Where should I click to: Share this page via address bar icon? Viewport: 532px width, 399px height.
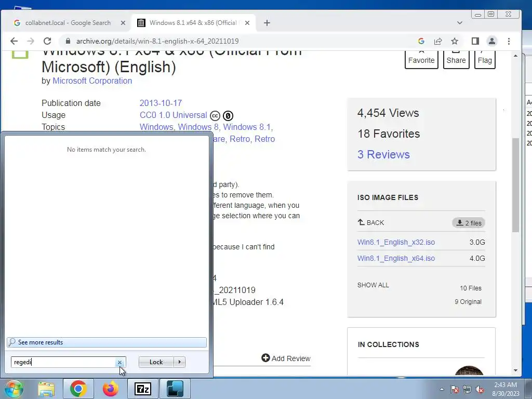tap(437, 41)
